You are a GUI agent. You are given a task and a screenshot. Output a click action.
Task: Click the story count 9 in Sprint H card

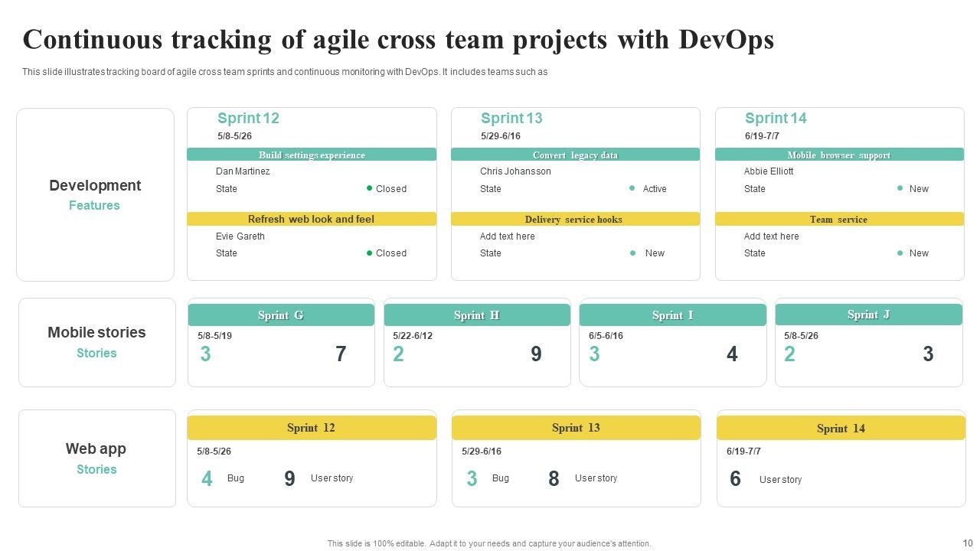pos(536,354)
